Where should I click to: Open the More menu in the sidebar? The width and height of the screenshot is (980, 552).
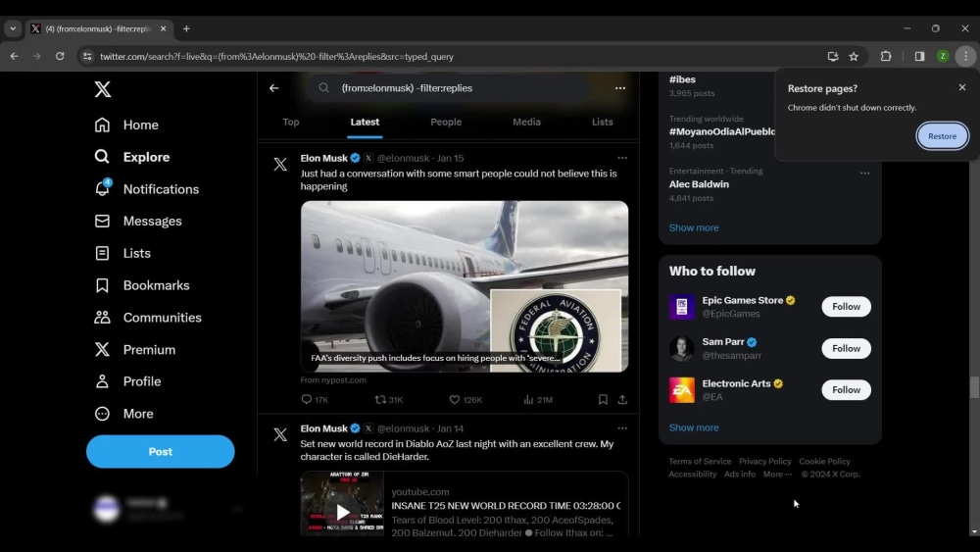coord(123,414)
